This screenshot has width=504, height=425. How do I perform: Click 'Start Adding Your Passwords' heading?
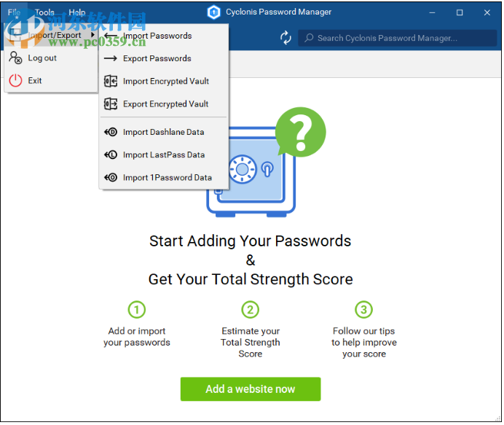point(250,241)
